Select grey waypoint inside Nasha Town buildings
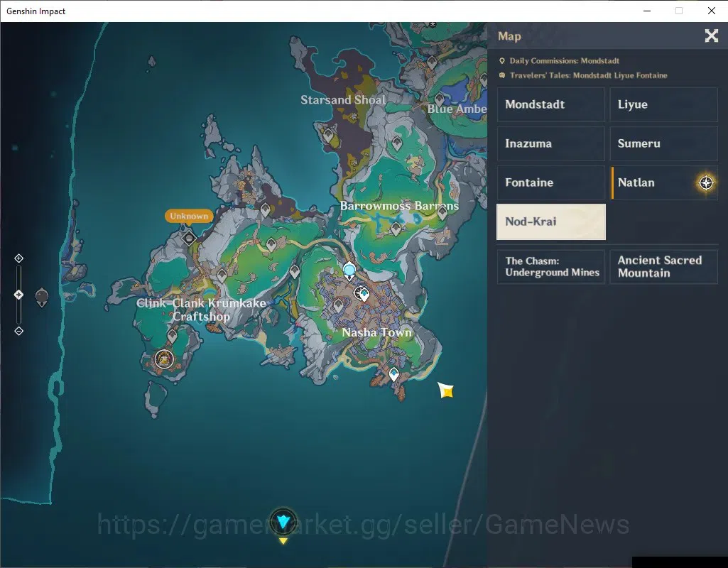This screenshot has height=568, width=728. click(338, 306)
